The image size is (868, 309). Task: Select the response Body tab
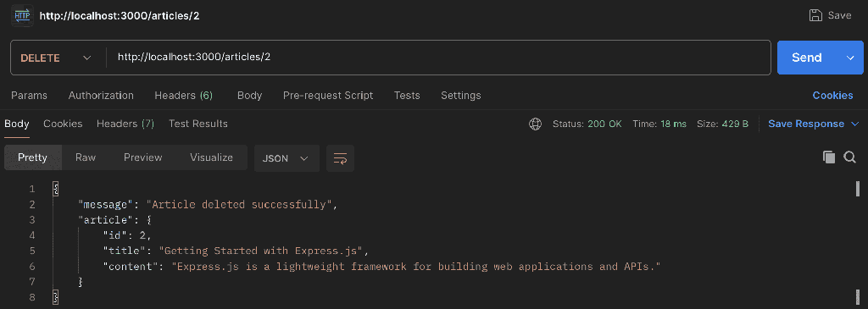17,124
